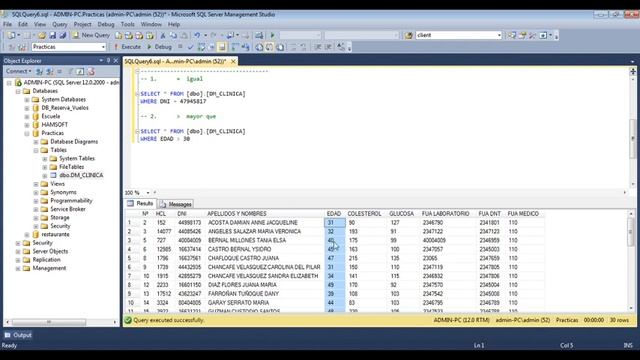Click the EDAD column header
The image size is (640, 360).
pos(334,214)
